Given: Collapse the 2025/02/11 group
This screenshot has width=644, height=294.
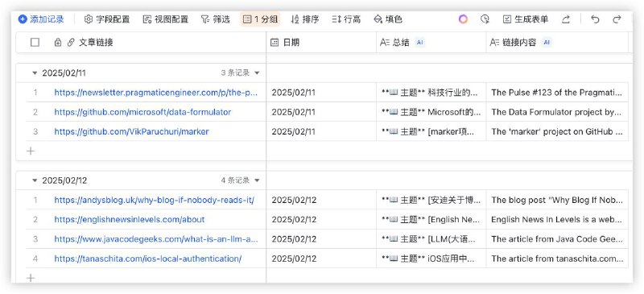Looking at the screenshot, I should (x=35, y=73).
